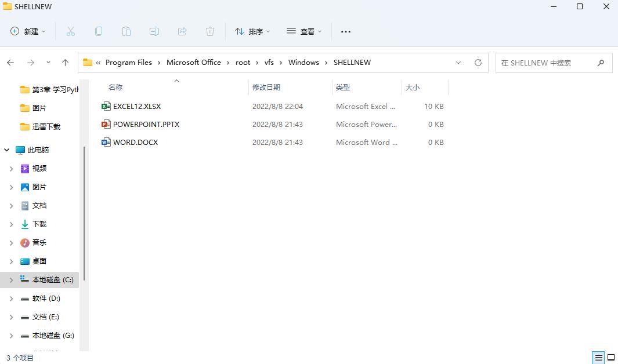Click the Share icon in toolbar
Image resolution: width=618 pixels, height=364 pixels.
(182, 31)
